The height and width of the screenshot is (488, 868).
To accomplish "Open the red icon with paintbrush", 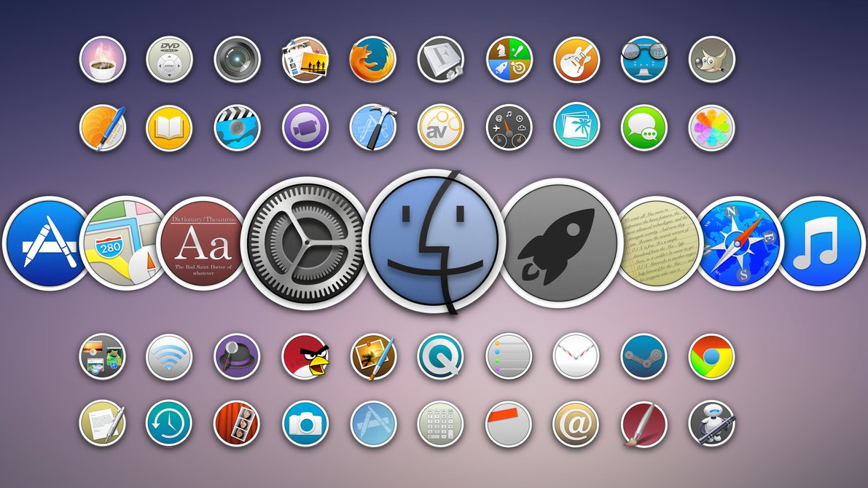I will [x=644, y=424].
